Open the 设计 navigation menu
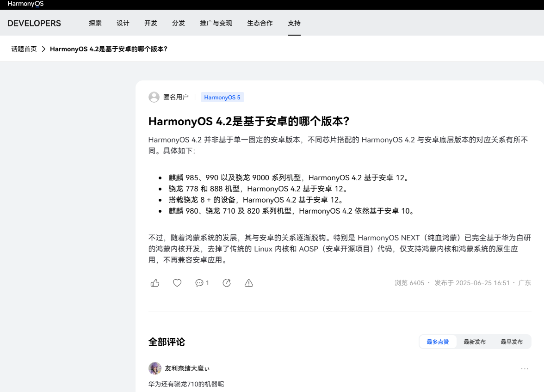544x392 pixels. (x=123, y=23)
